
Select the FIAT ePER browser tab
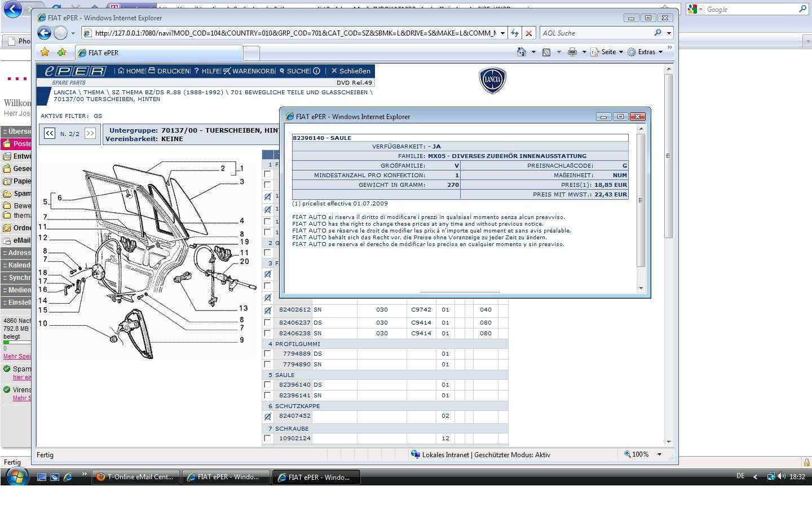click(x=158, y=52)
